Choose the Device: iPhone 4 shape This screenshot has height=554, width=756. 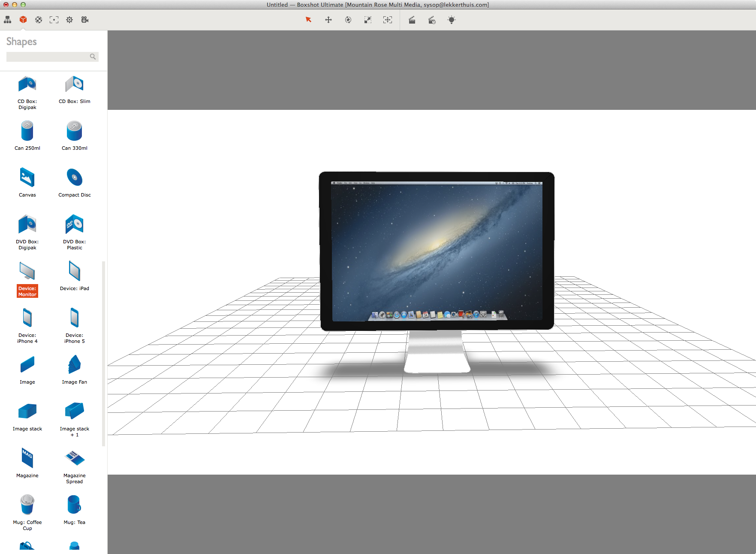click(x=27, y=326)
